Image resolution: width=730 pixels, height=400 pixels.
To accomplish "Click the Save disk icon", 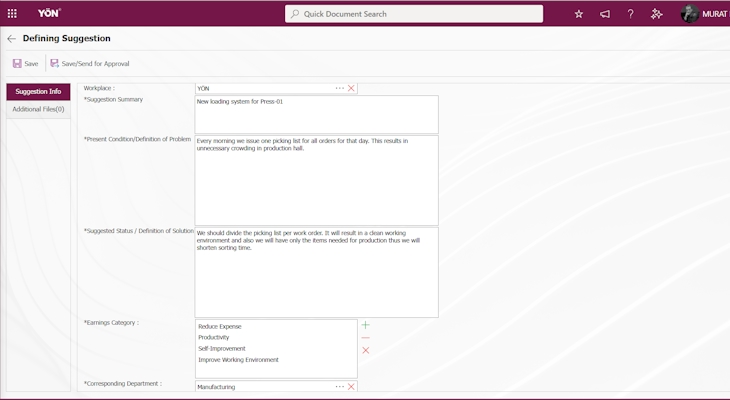I will coord(17,63).
